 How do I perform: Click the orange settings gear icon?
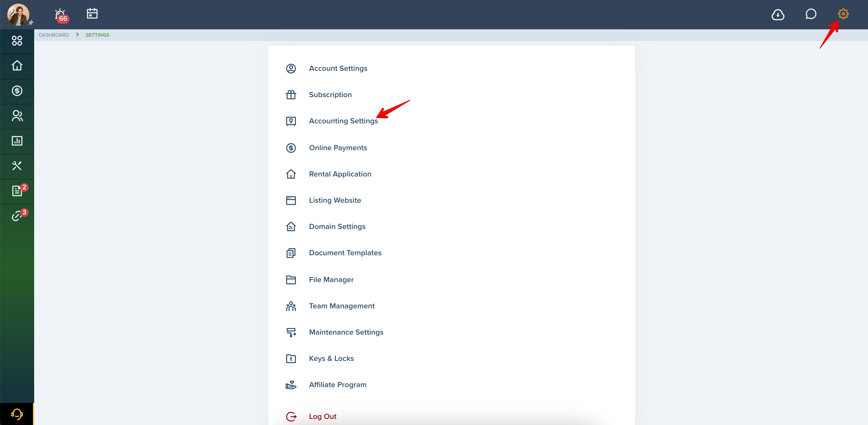(x=843, y=14)
